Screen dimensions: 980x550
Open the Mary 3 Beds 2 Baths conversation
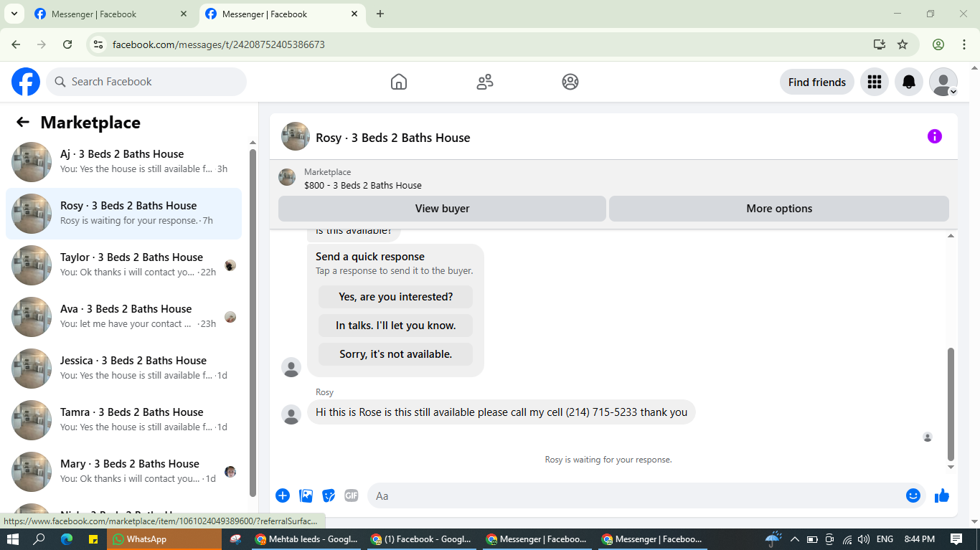point(123,472)
